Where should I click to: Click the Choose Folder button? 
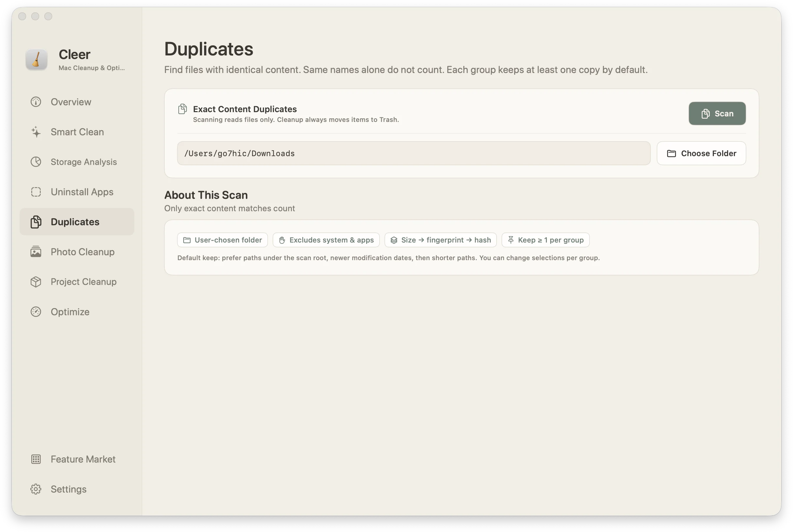point(701,153)
